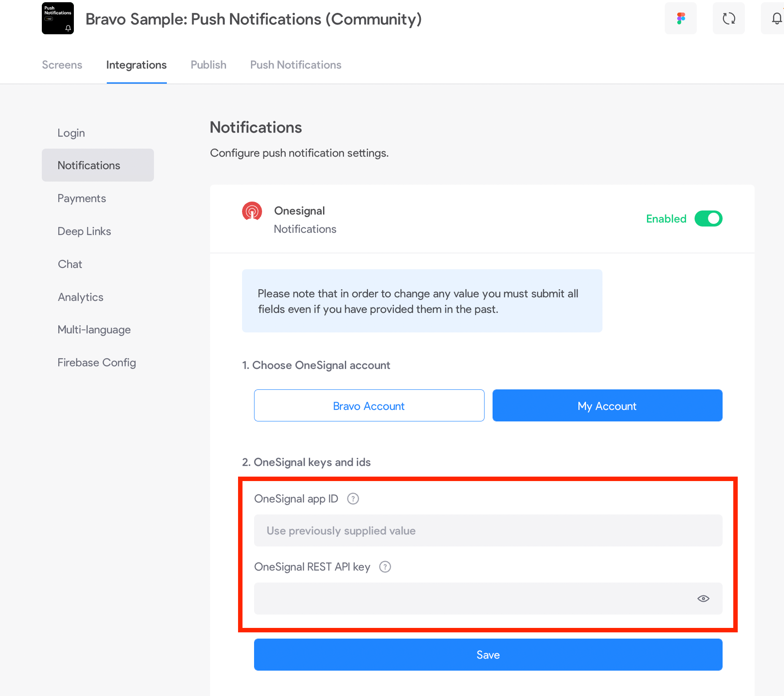Go to the Push Notifications tab
Screen dimensions: 784x696
(x=295, y=65)
